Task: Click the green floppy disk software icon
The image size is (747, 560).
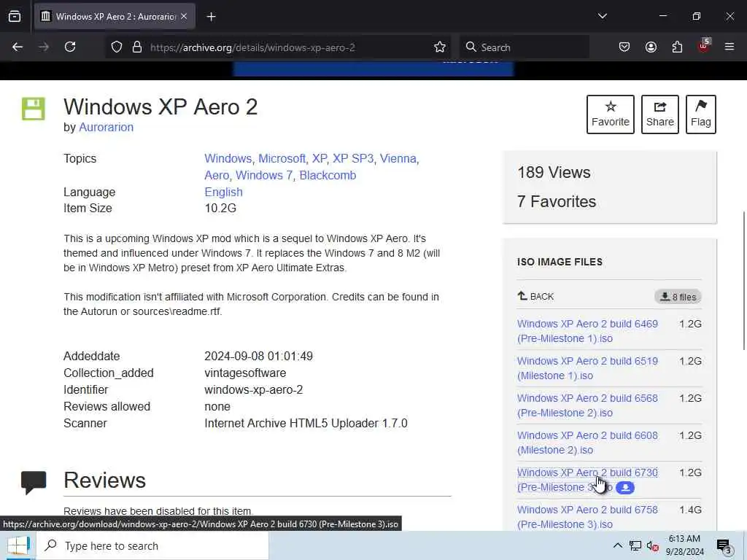Action: click(34, 109)
